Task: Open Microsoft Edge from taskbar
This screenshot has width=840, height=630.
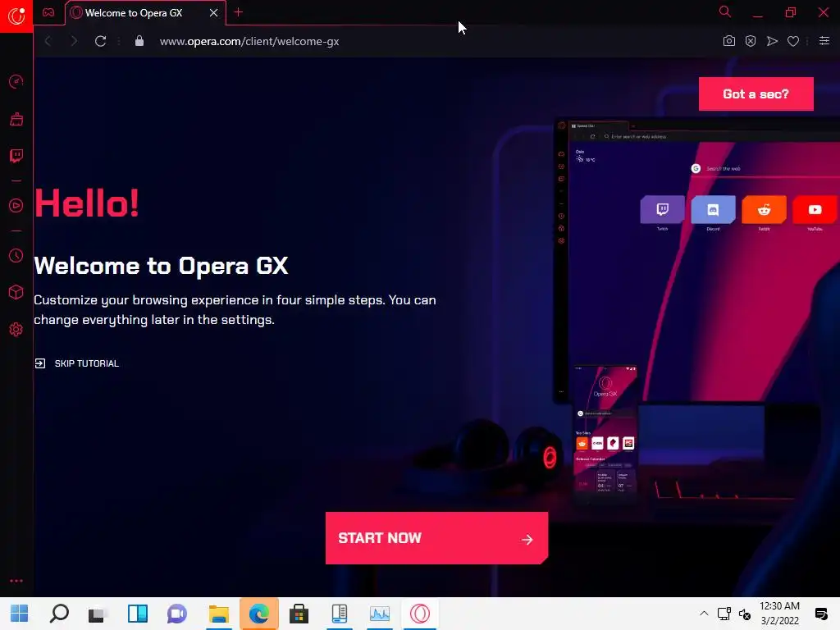Action: point(258,614)
